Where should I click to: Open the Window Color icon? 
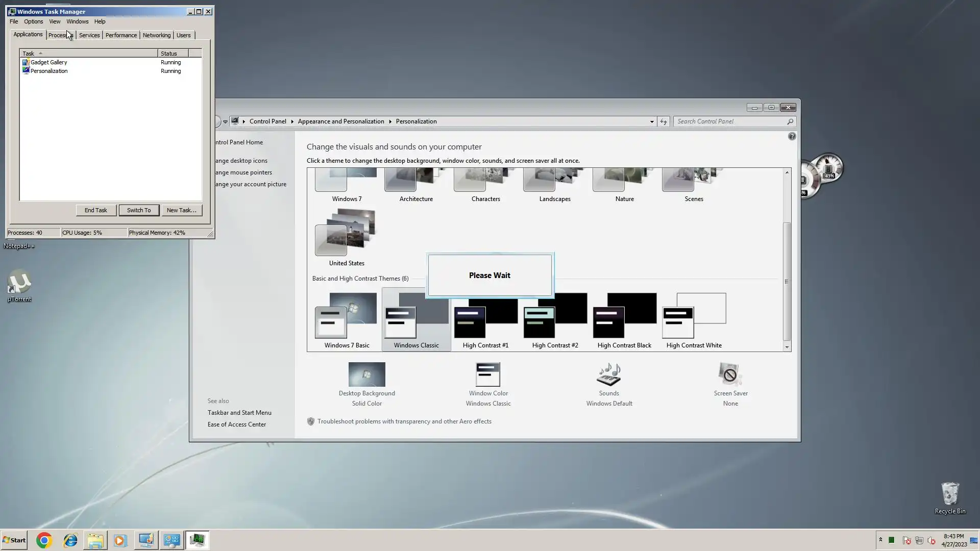click(x=488, y=375)
